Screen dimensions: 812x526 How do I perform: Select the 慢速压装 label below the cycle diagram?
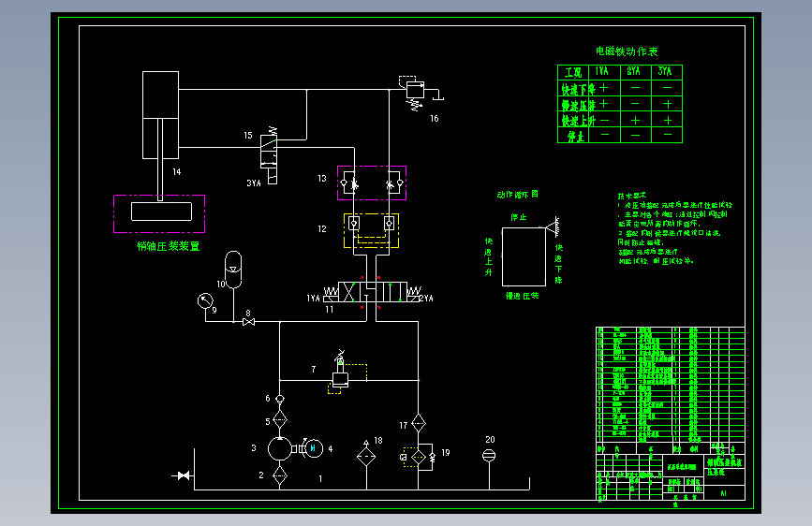pos(522,296)
